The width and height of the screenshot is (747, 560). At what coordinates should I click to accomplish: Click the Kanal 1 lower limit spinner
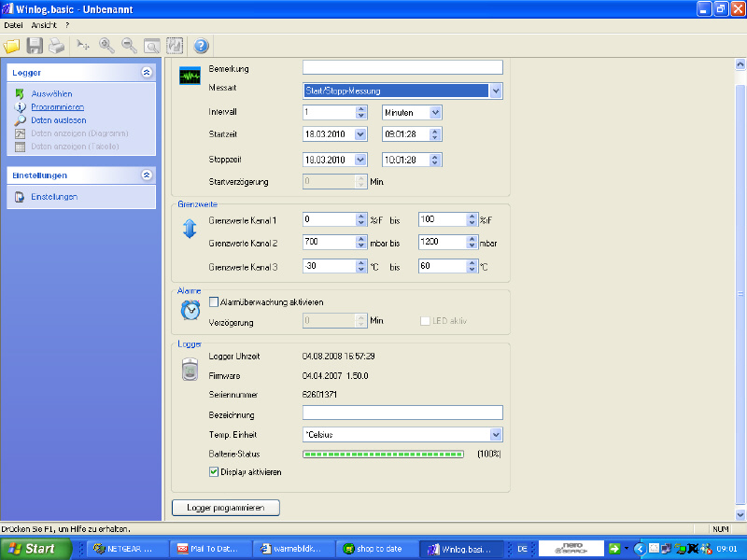click(360, 219)
